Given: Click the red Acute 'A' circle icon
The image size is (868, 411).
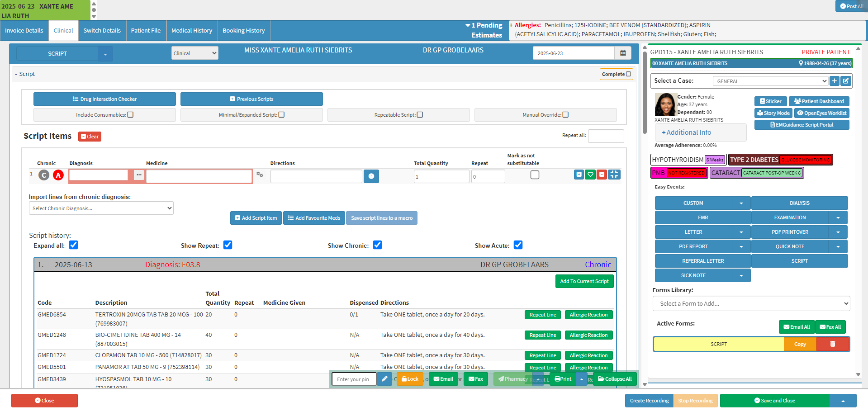Looking at the screenshot, I should [x=58, y=175].
